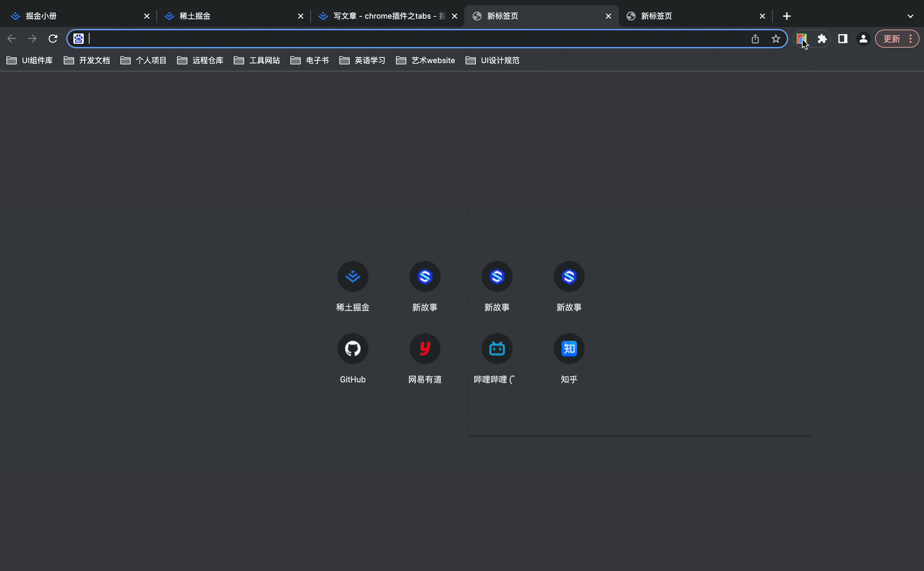Open the 哔哩哔哩 shortcut tile
The image size is (924, 571).
[x=497, y=349]
